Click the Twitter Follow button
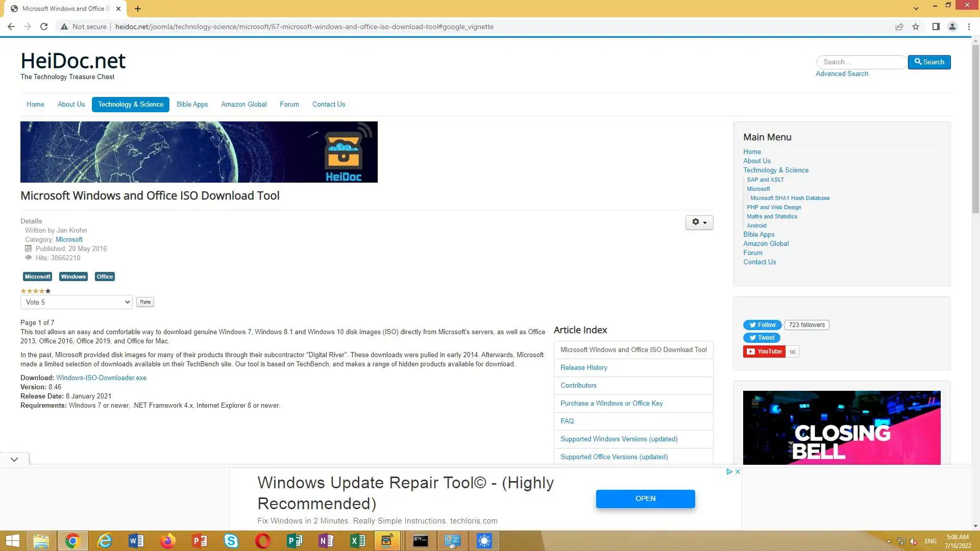Viewport: 980px width, 551px height. point(762,325)
